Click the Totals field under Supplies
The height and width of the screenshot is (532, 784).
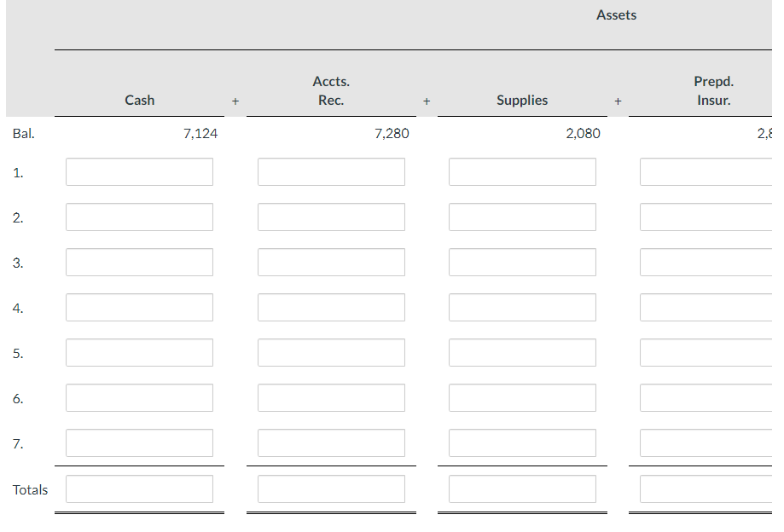tap(522, 489)
